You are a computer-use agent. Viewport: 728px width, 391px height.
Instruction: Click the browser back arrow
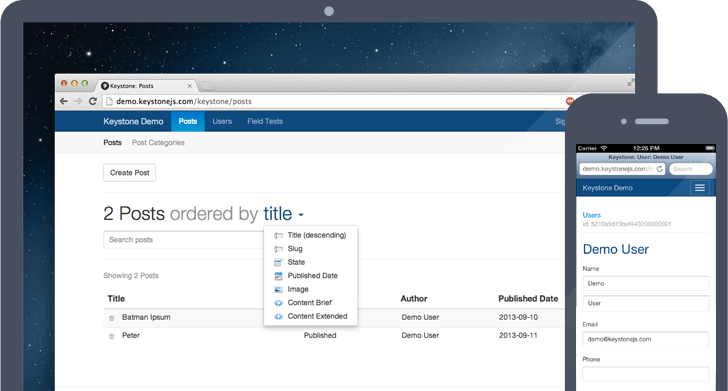(x=64, y=101)
